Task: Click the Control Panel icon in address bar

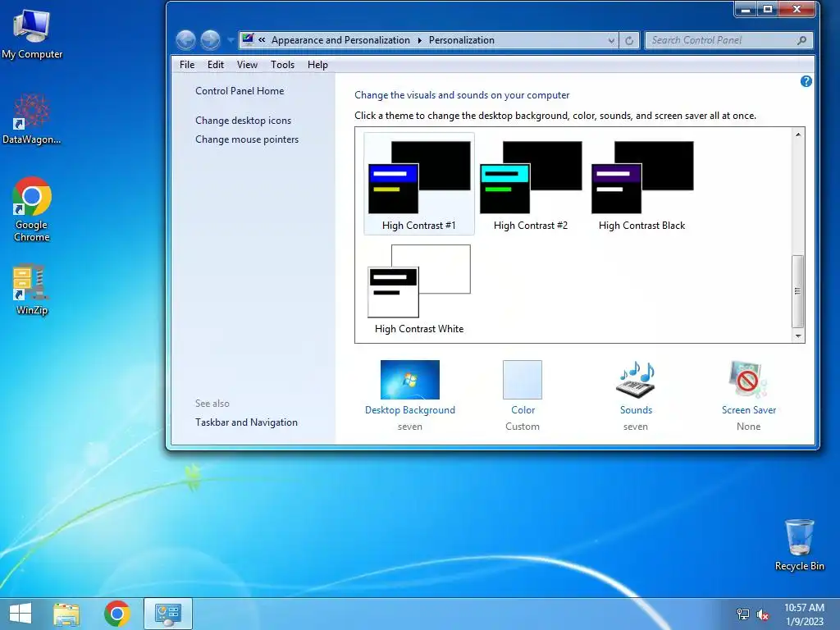Action: [x=248, y=39]
